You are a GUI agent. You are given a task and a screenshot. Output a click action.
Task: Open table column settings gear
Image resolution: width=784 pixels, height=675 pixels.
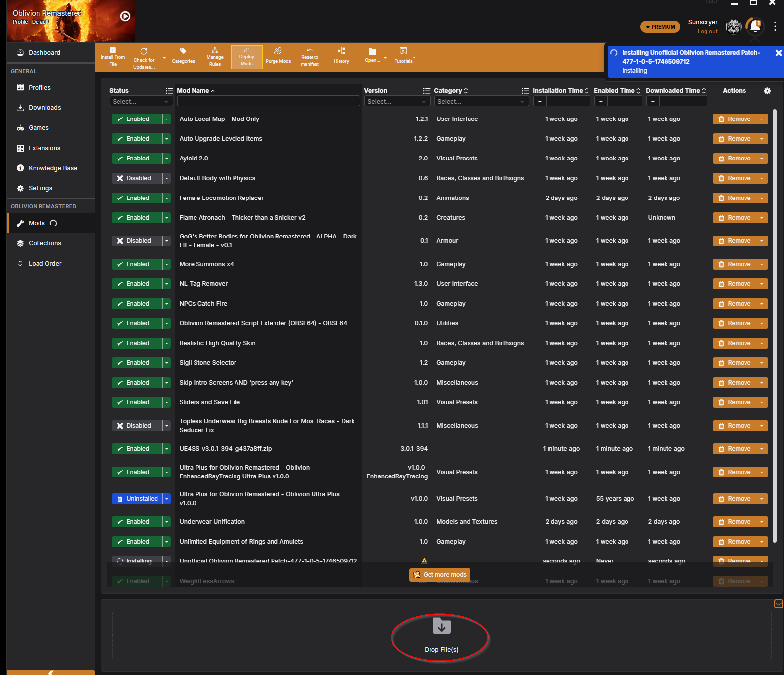(x=767, y=91)
